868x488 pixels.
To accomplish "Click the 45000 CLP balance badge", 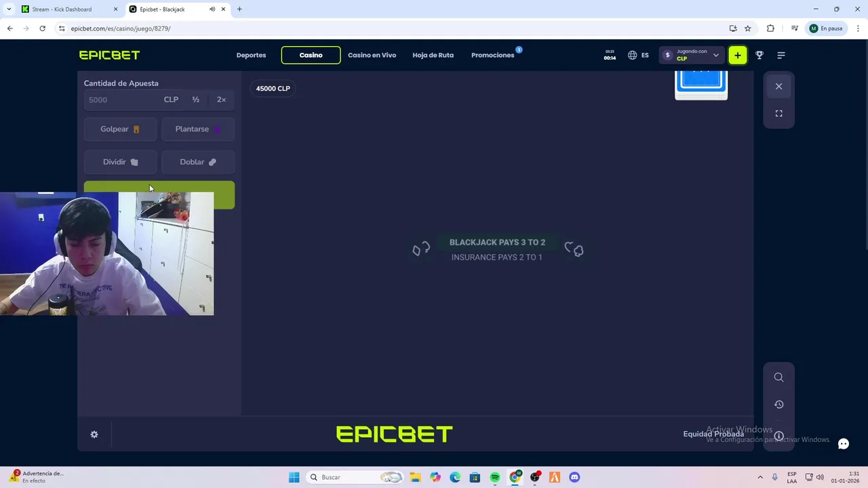I will (x=273, y=88).
